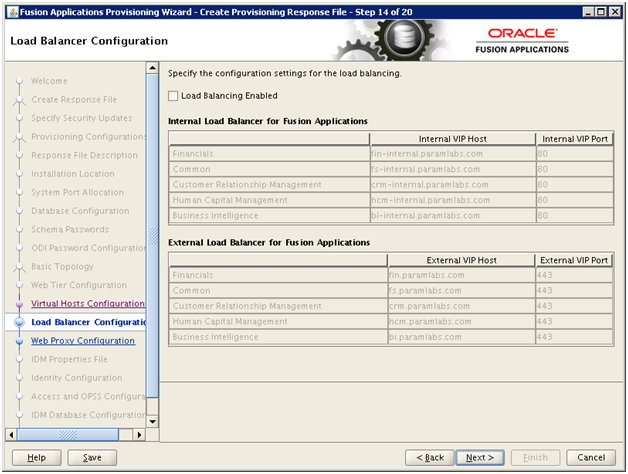The image size is (628, 474).
Task: Click the sidebar vertical scrollbar thumb
Action: pos(152,235)
